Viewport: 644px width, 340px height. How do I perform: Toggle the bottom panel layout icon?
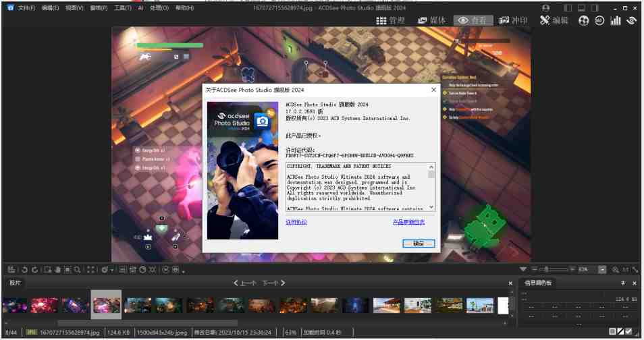point(581,8)
